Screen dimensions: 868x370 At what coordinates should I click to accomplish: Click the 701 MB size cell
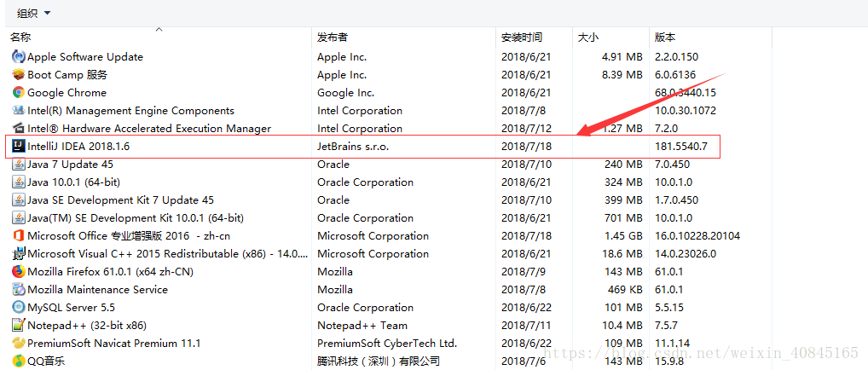point(624,217)
